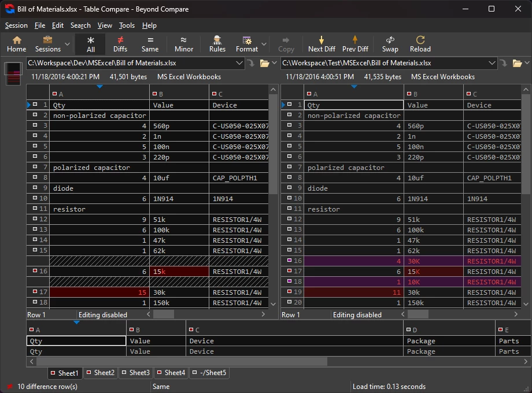This screenshot has width=532, height=393.
Task: Open the Session menu
Action: tap(16, 25)
